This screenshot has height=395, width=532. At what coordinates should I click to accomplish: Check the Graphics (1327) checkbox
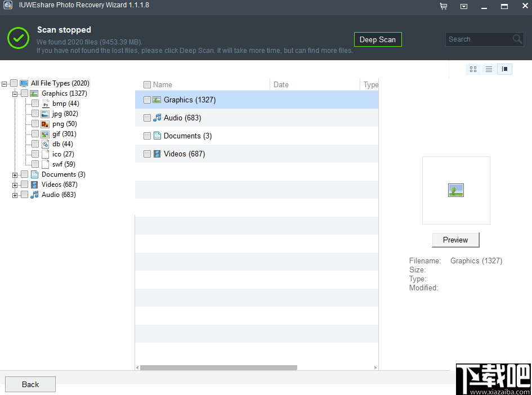tap(147, 99)
